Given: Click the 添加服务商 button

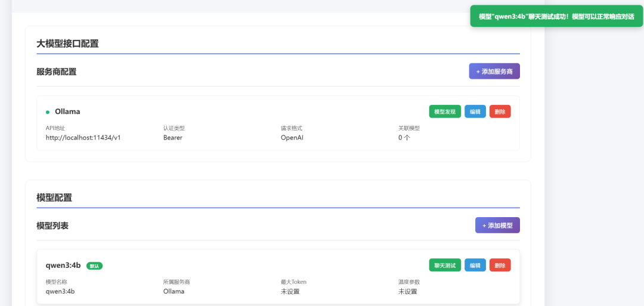Looking at the screenshot, I should [494, 71].
